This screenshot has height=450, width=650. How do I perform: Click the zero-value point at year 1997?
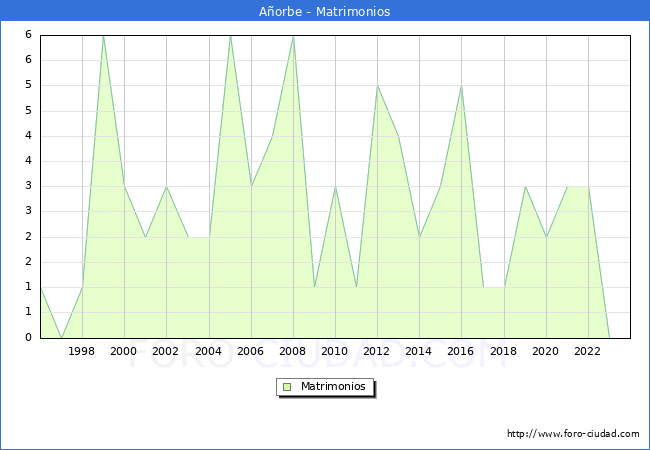[61, 337]
